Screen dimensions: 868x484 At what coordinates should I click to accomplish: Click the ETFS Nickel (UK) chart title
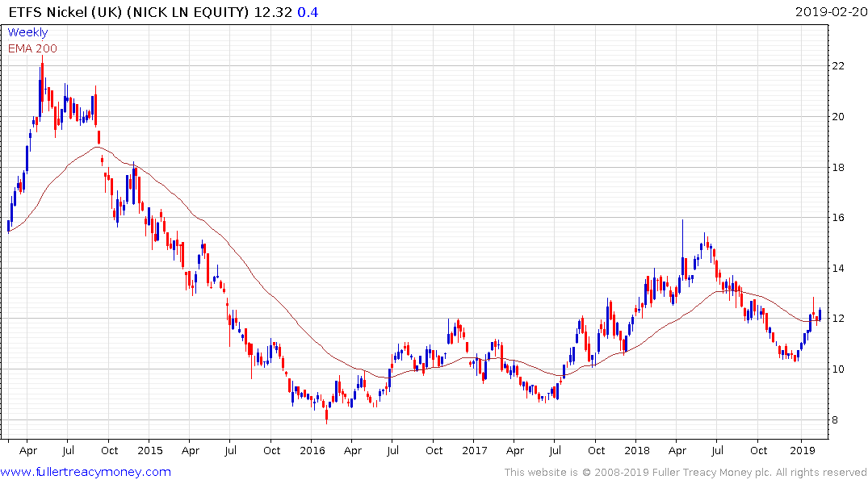point(128,12)
